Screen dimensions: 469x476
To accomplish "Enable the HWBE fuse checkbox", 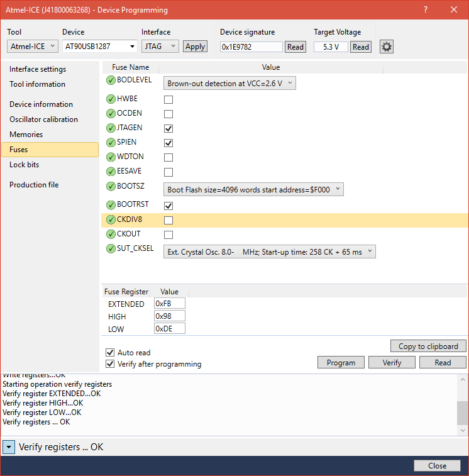I will [x=168, y=99].
